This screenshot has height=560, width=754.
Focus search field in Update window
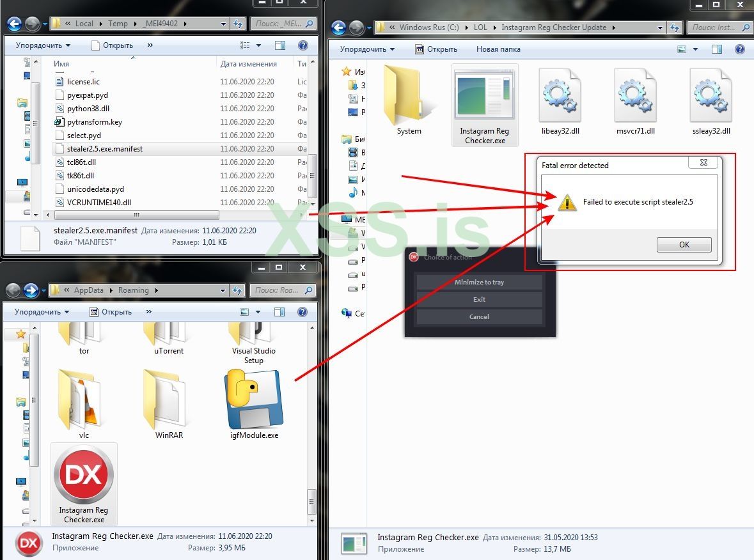tap(719, 27)
